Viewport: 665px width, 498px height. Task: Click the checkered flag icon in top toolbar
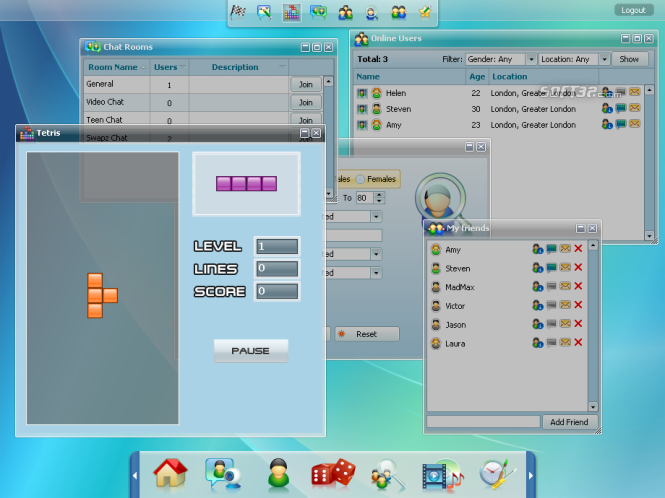point(238,12)
